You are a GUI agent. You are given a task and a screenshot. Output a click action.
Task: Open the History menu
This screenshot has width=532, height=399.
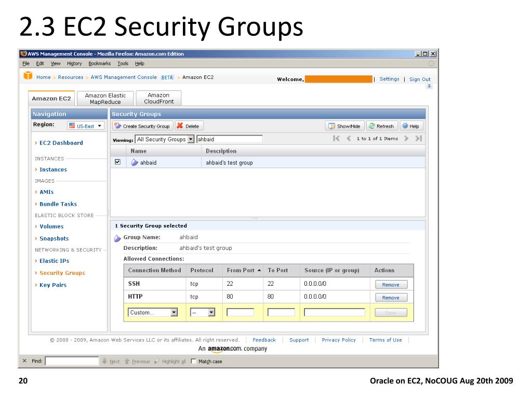click(74, 63)
